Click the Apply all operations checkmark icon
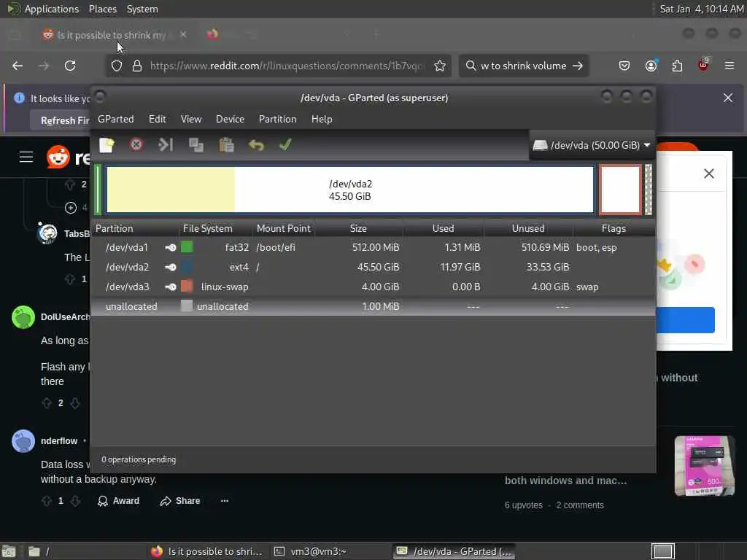 [285, 144]
